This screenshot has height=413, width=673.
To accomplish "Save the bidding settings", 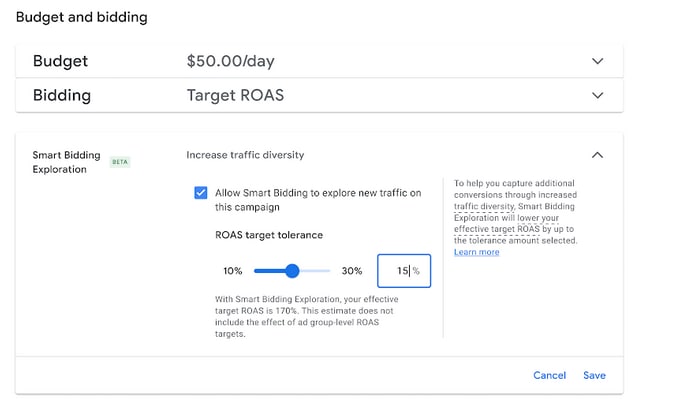I will pos(594,375).
